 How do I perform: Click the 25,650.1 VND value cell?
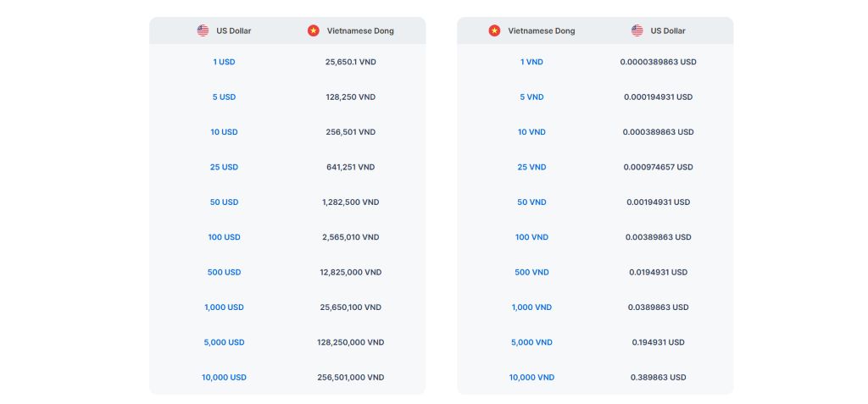pyautogui.click(x=350, y=62)
